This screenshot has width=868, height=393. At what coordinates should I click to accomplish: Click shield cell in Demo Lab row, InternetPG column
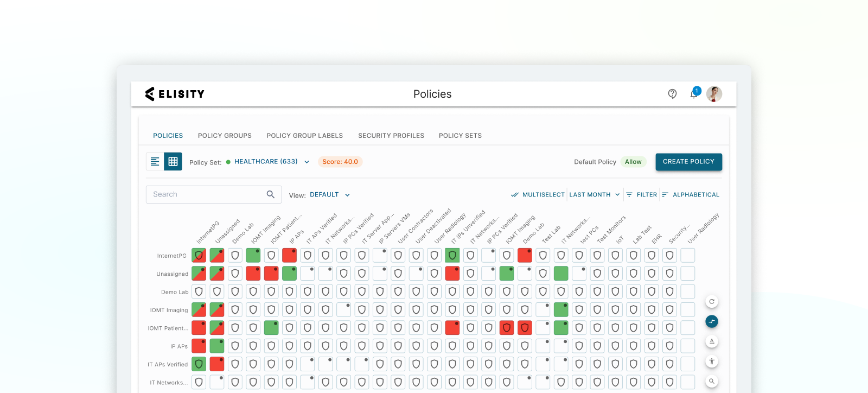(199, 291)
